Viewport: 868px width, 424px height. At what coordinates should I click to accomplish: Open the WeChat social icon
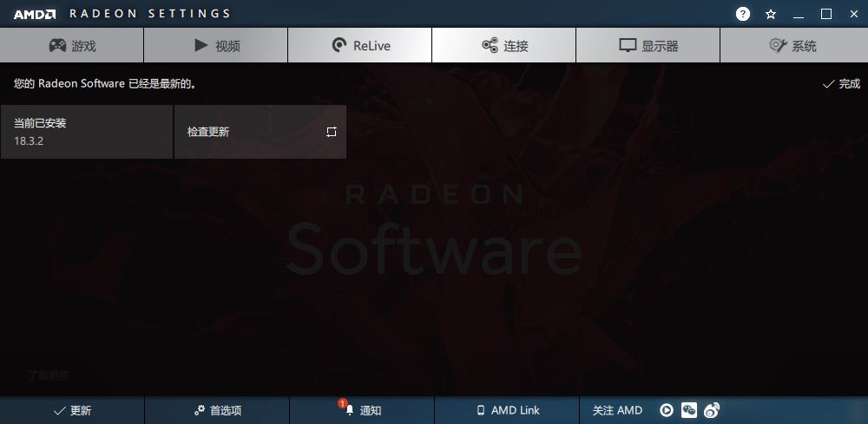[x=688, y=409]
